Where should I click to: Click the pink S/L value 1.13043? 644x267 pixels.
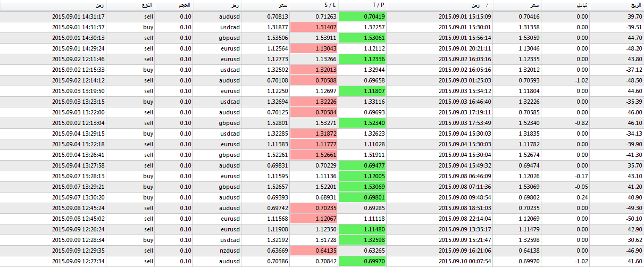pyautogui.click(x=314, y=48)
